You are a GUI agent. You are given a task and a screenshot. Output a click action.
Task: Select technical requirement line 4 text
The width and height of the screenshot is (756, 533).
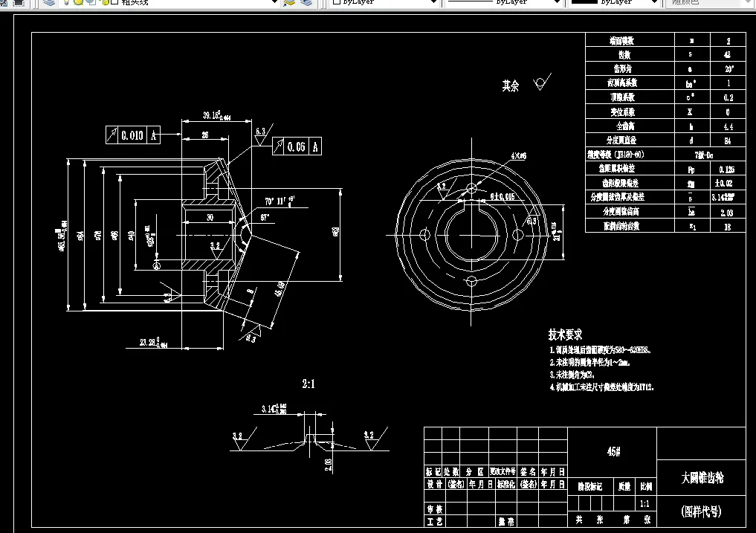601,387
